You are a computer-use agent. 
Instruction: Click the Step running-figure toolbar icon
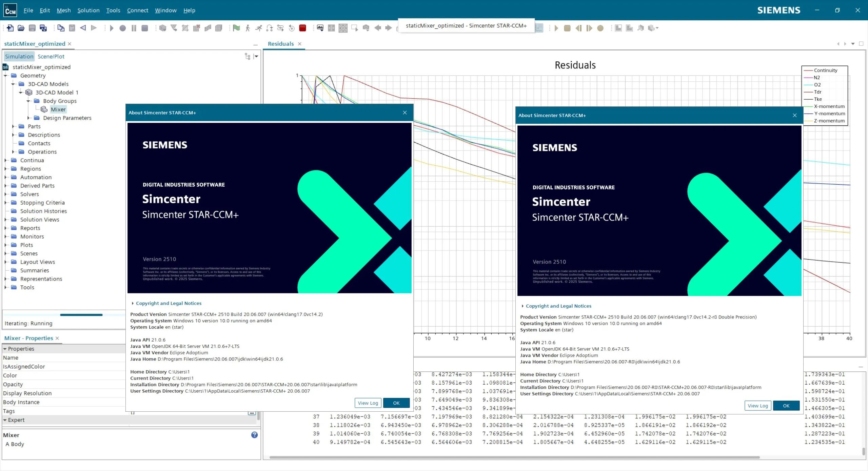248,28
